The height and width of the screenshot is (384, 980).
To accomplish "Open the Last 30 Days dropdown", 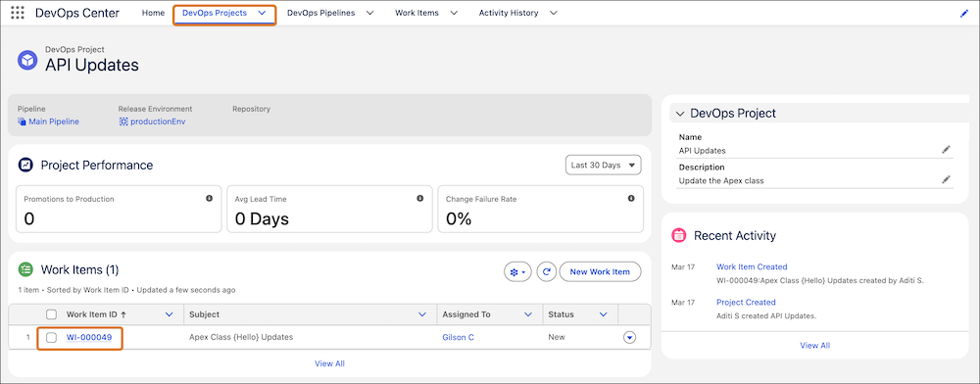I will tap(603, 166).
